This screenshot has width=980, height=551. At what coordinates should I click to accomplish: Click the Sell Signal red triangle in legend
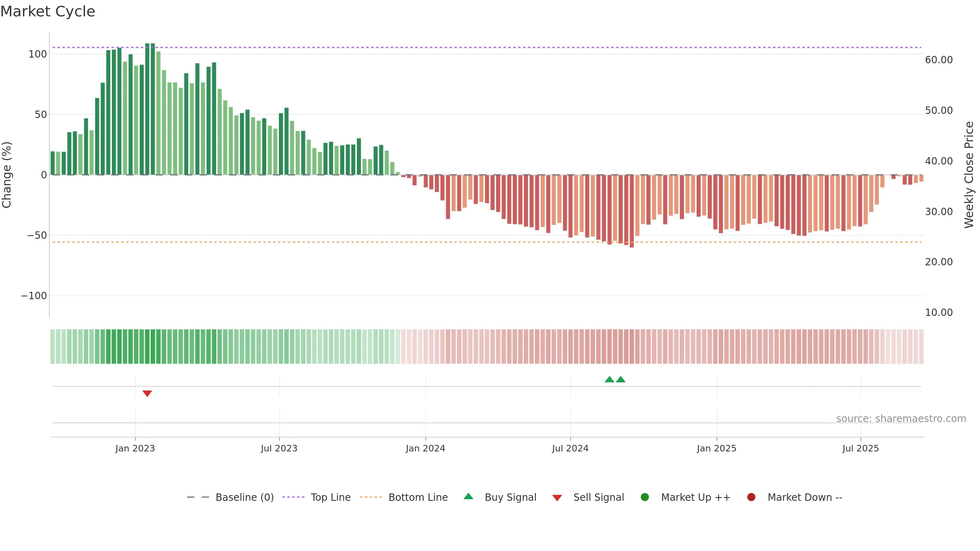pos(557,498)
